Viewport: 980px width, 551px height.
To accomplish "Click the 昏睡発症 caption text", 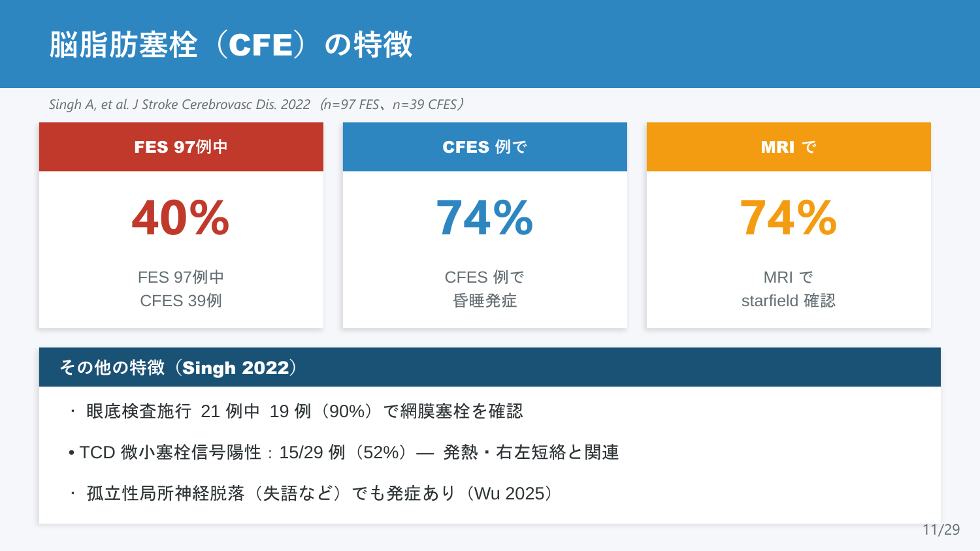I will click(x=485, y=301).
